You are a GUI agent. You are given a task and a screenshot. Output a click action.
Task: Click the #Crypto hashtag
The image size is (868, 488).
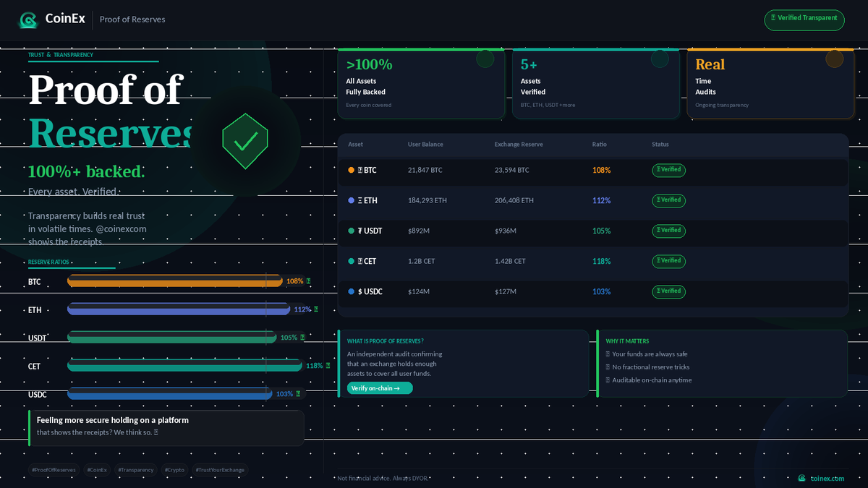point(174,470)
